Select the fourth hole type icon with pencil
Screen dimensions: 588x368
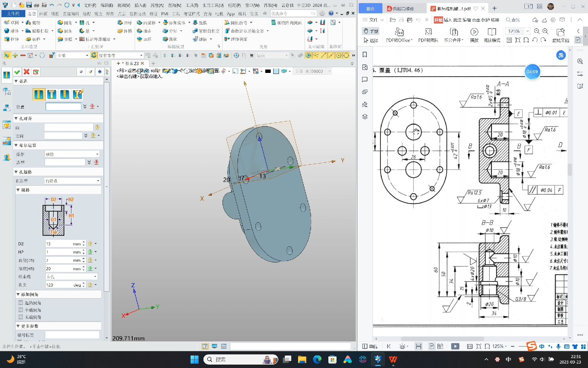[x=78, y=94]
